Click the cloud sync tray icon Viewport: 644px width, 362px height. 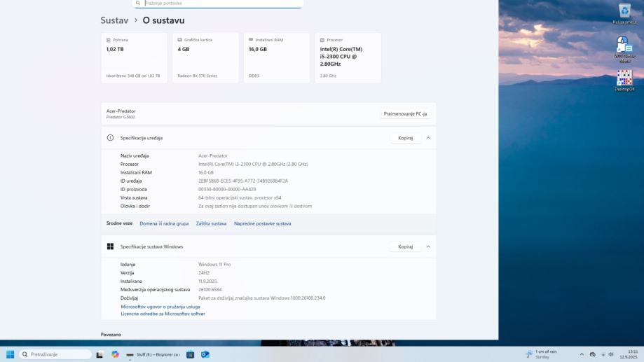coord(592,354)
